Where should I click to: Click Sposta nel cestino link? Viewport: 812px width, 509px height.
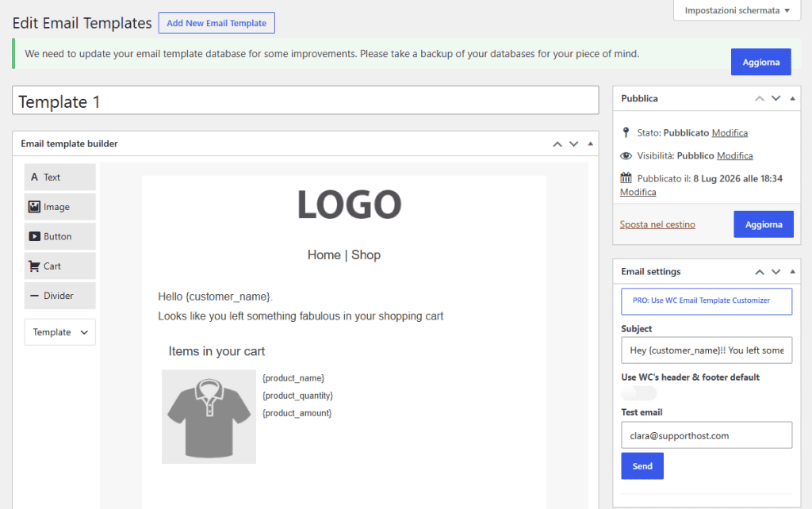(x=657, y=224)
